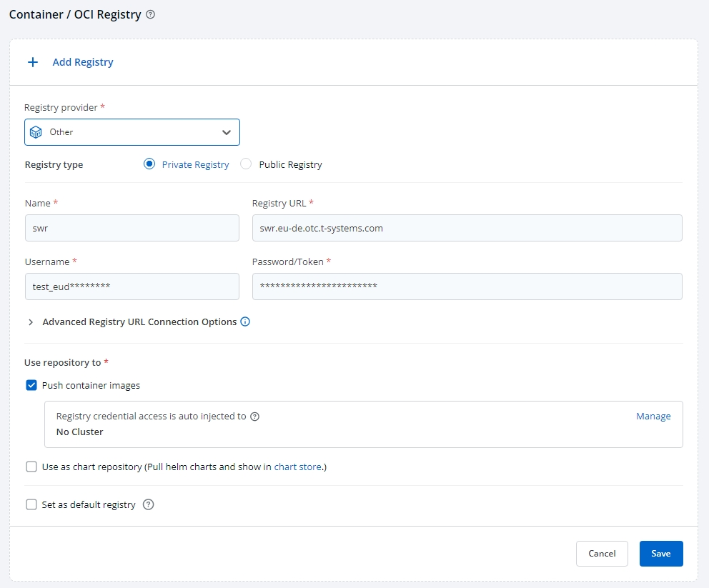
Task: Open the chart store link
Action: pos(297,467)
